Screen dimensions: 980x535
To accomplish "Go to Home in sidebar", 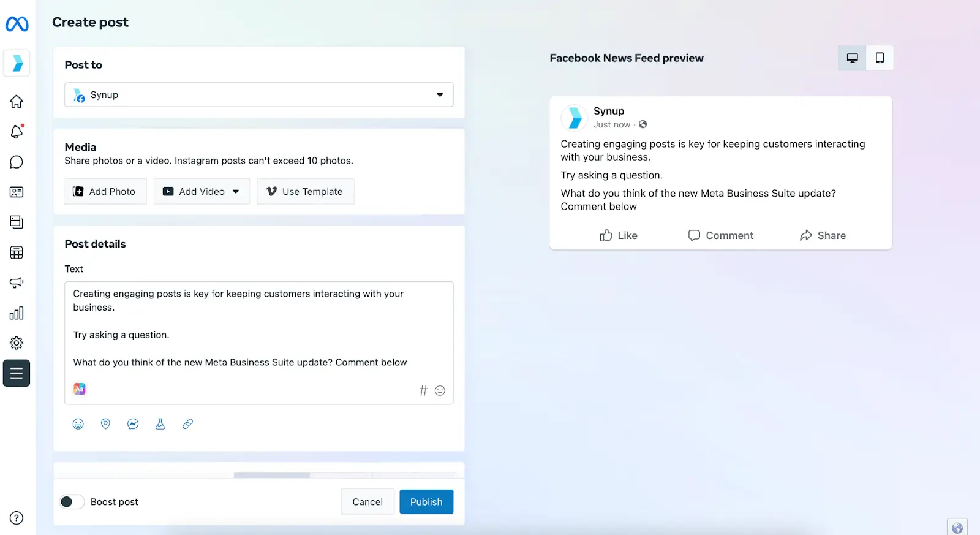I will click(17, 101).
